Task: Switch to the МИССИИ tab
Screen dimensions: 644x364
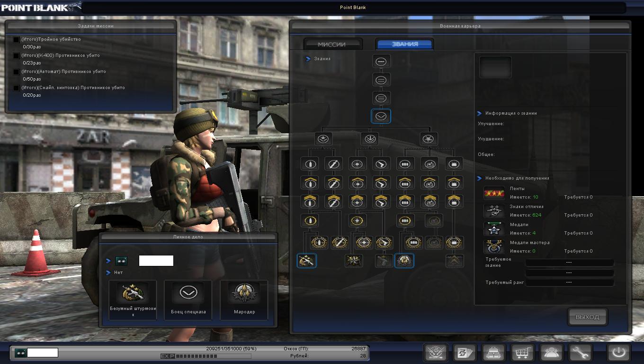Action: pyautogui.click(x=331, y=44)
